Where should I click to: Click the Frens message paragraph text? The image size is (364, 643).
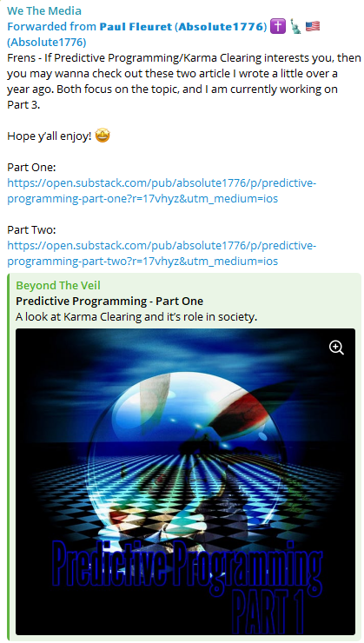pyautogui.click(x=184, y=81)
